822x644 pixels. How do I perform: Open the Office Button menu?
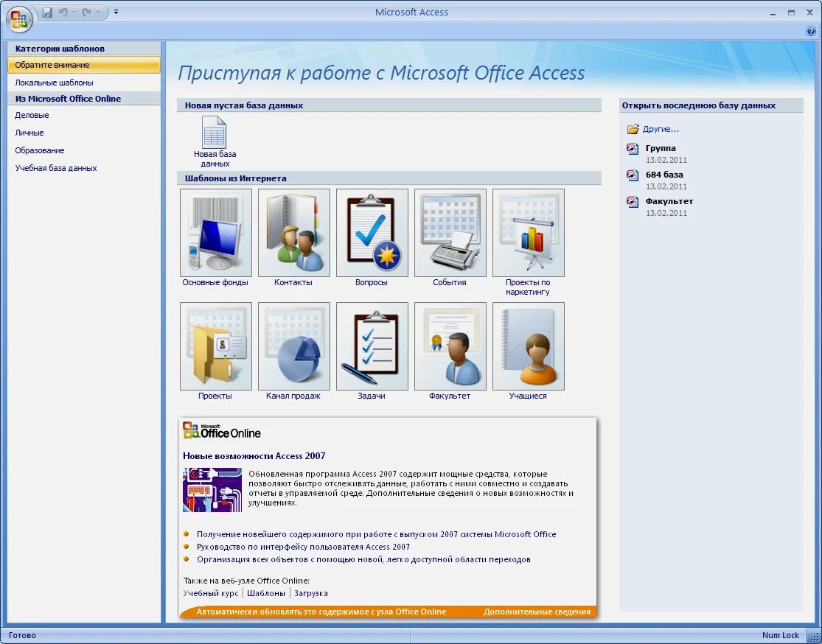(19, 20)
